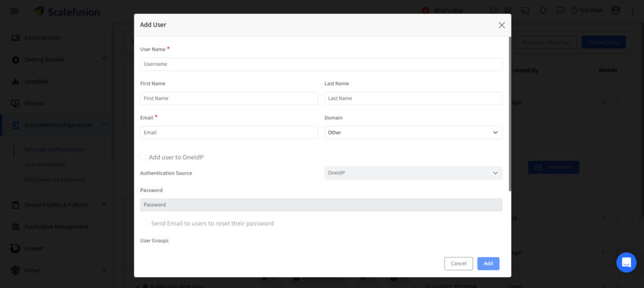Open the Domain dropdown showing Other
Image resolution: width=644 pixels, height=288 pixels.
point(413,132)
